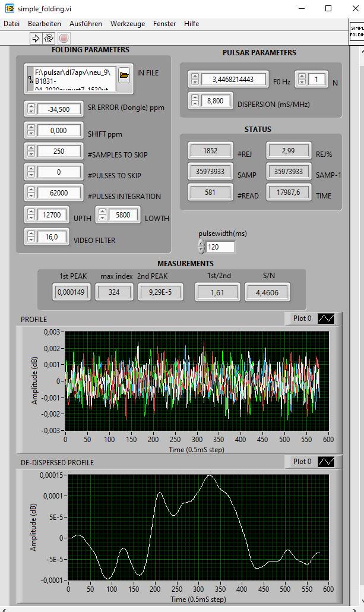
Task: Click the pulsewidth field showing 120
Action: point(220,247)
